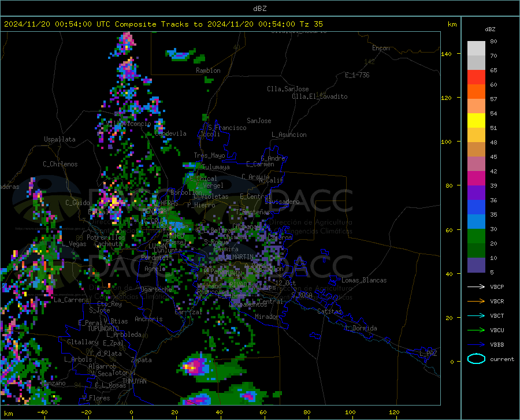Click the 'Carrizal' map label
The width and height of the screenshot is (520, 420).
coord(188,312)
